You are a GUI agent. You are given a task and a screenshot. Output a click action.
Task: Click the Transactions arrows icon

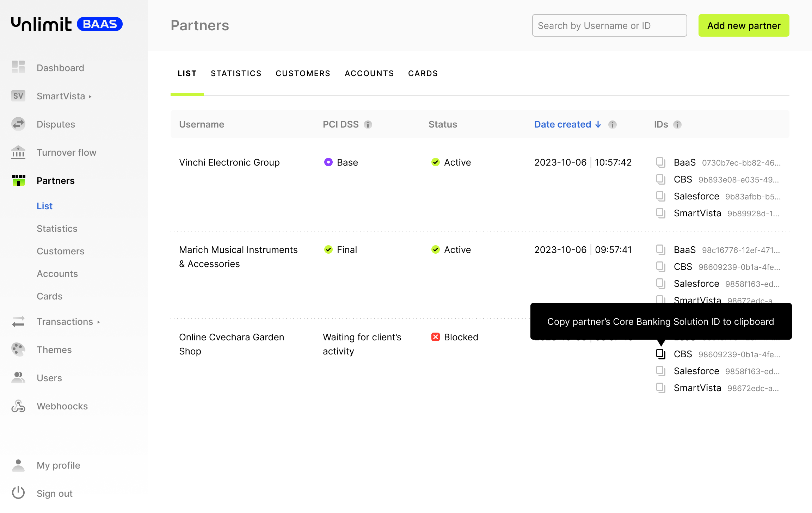18,321
